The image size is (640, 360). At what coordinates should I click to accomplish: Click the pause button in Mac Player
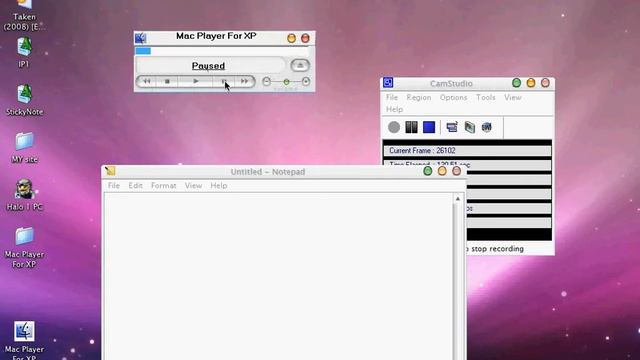tap(224, 81)
